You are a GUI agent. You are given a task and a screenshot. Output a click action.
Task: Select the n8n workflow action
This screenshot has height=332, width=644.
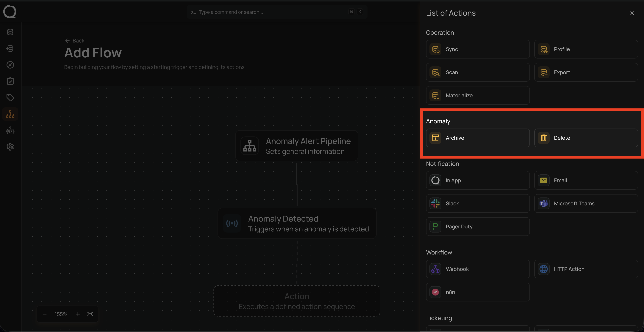478,292
